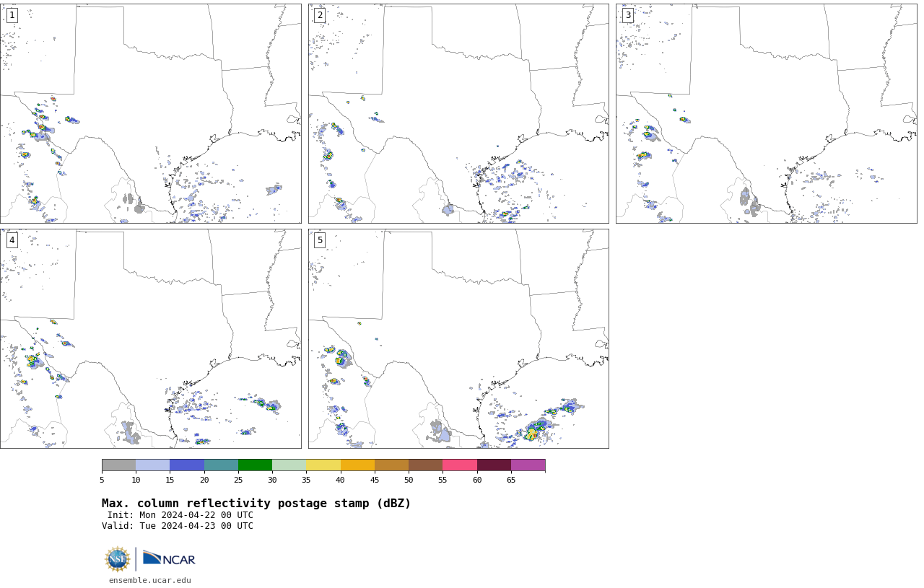924x588 pixels.
Task: Click the member number 2 label box
Action: pyautogui.click(x=320, y=15)
